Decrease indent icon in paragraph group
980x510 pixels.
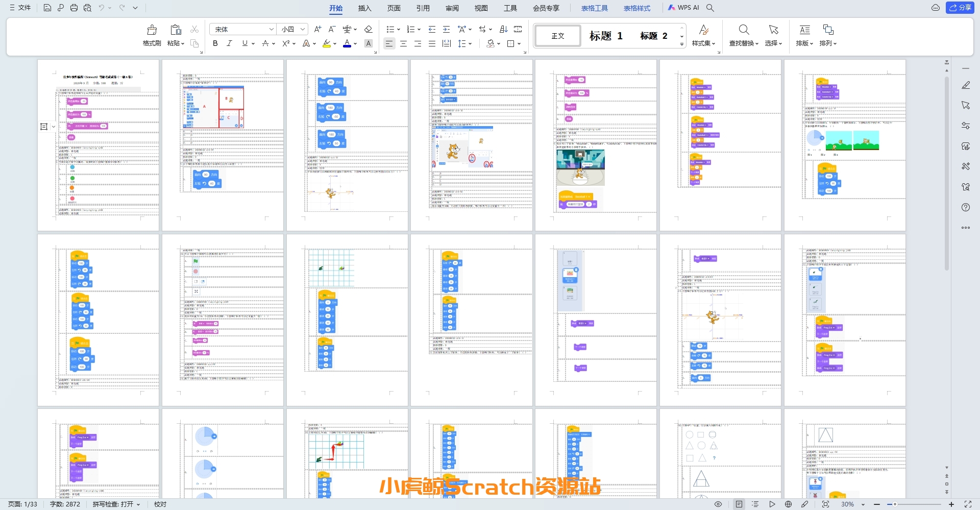(x=432, y=29)
